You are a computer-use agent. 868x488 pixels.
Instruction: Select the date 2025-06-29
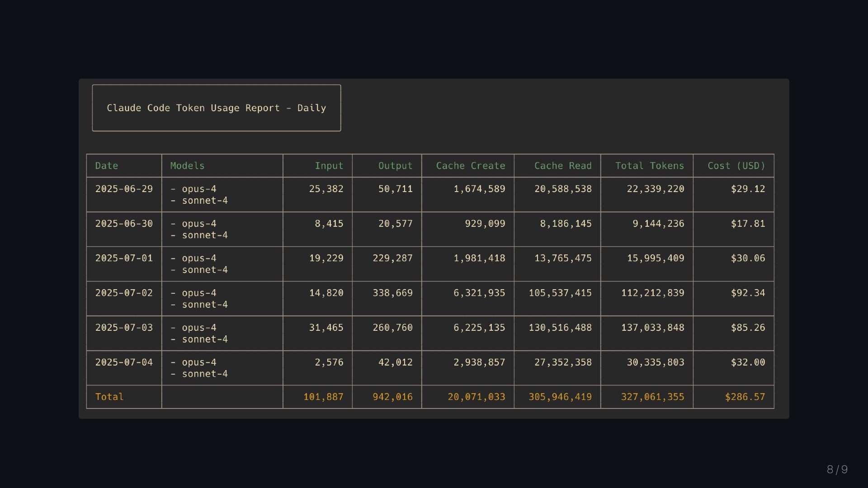click(124, 189)
